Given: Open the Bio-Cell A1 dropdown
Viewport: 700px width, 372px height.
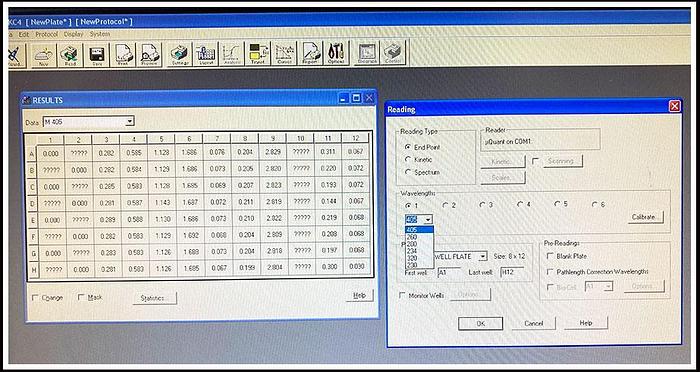Looking at the screenshot, I should (609, 286).
